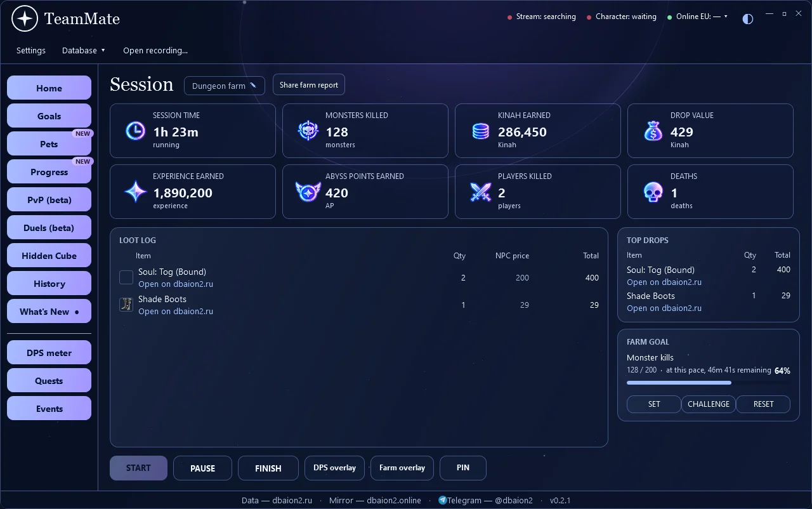Click the abyss points winged emblem icon
The image size is (812, 509).
(x=308, y=192)
